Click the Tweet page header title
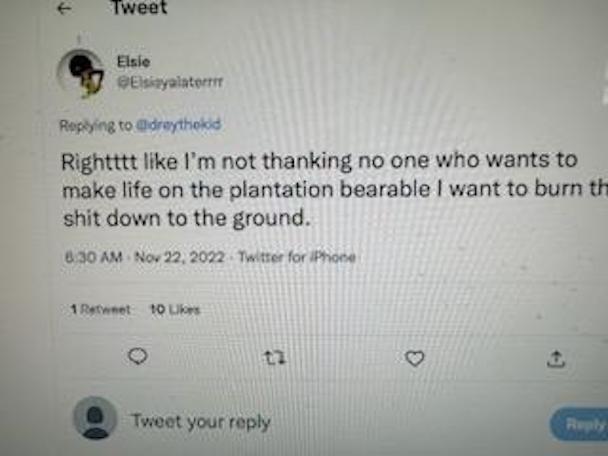 [138, 9]
